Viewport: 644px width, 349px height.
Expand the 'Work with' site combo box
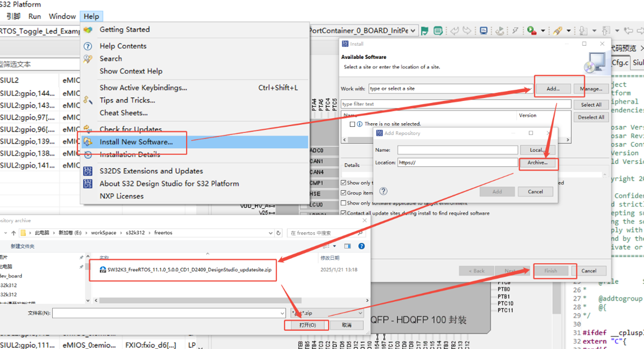pos(529,89)
